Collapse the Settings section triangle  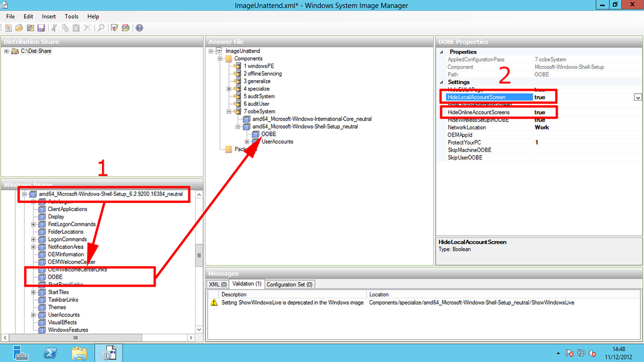click(x=441, y=82)
